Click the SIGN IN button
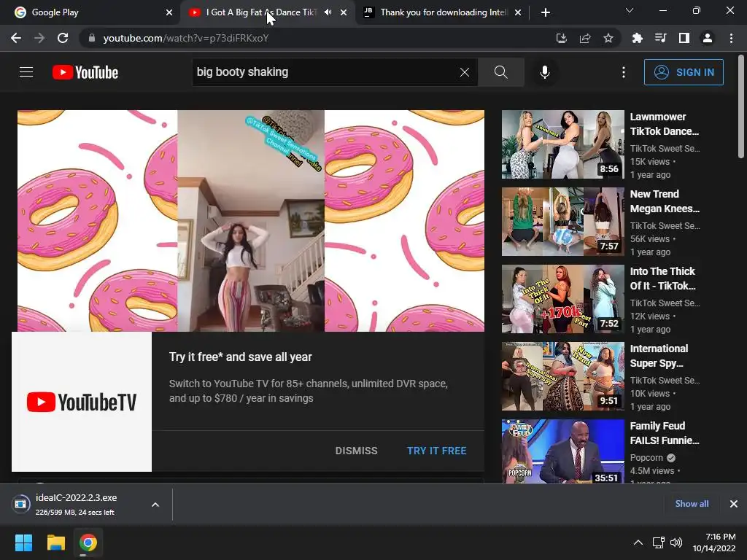Image resolution: width=747 pixels, height=560 pixels. (x=684, y=72)
